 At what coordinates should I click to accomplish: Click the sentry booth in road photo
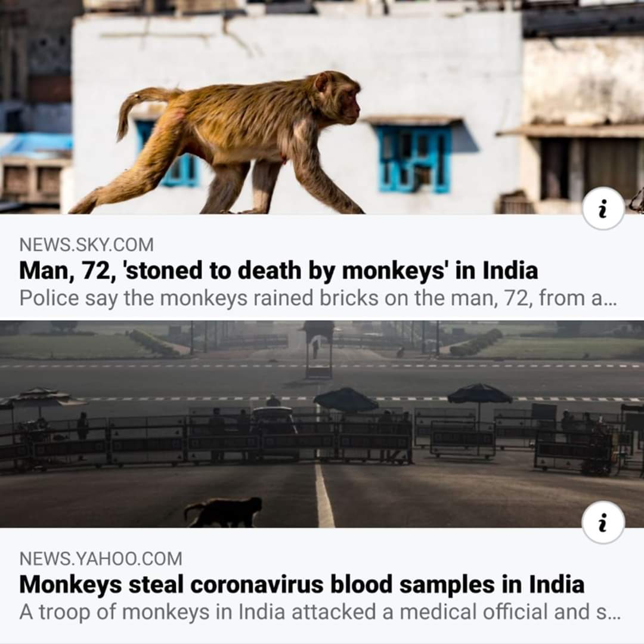[x=318, y=350]
